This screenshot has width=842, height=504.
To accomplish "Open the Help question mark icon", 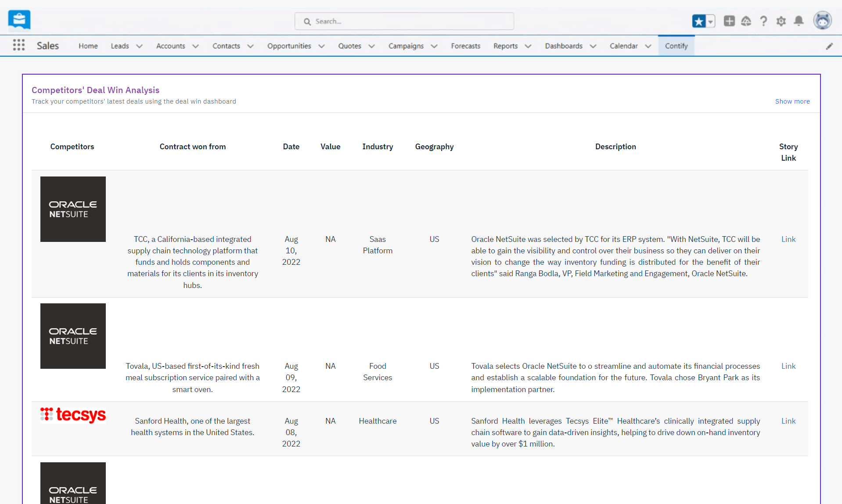I will (764, 21).
